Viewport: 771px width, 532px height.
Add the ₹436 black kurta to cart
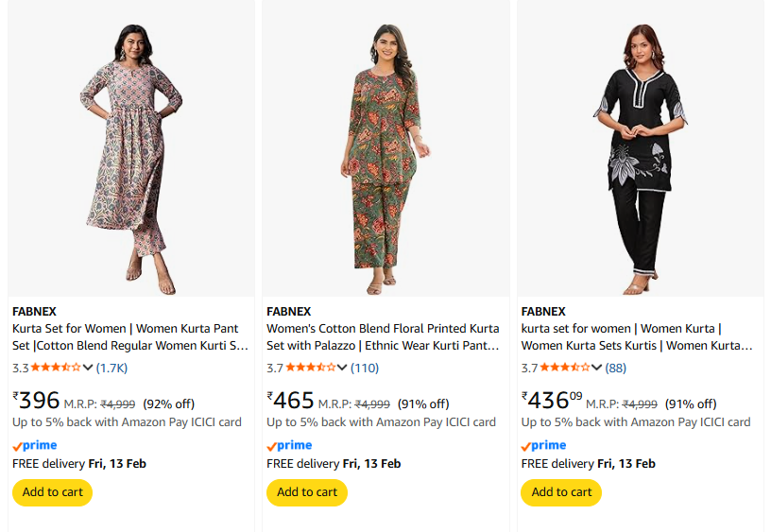561,492
